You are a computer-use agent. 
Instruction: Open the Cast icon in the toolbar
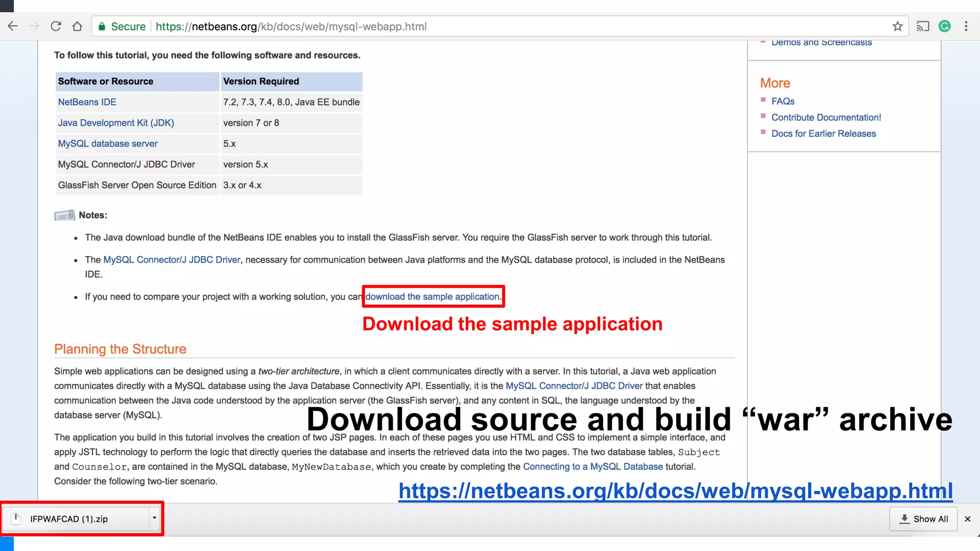pyautogui.click(x=923, y=26)
